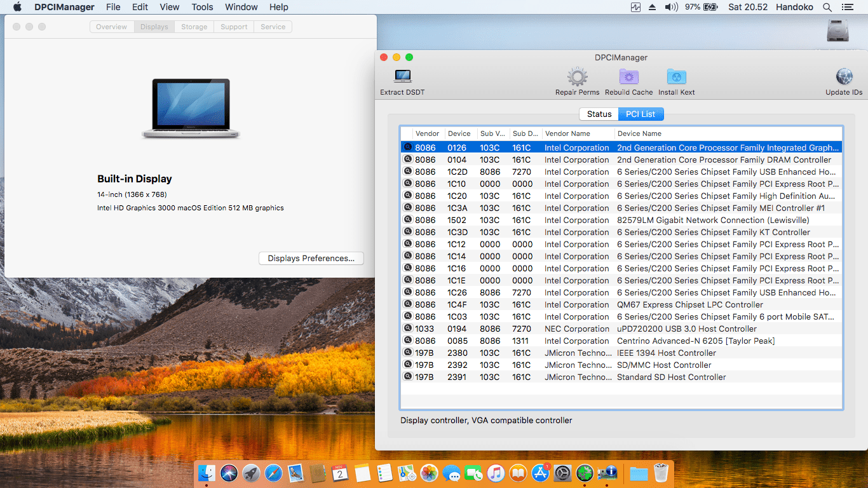868x488 pixels.
Task: Open the Mail stamp icon in Dock
Action: 296,473
